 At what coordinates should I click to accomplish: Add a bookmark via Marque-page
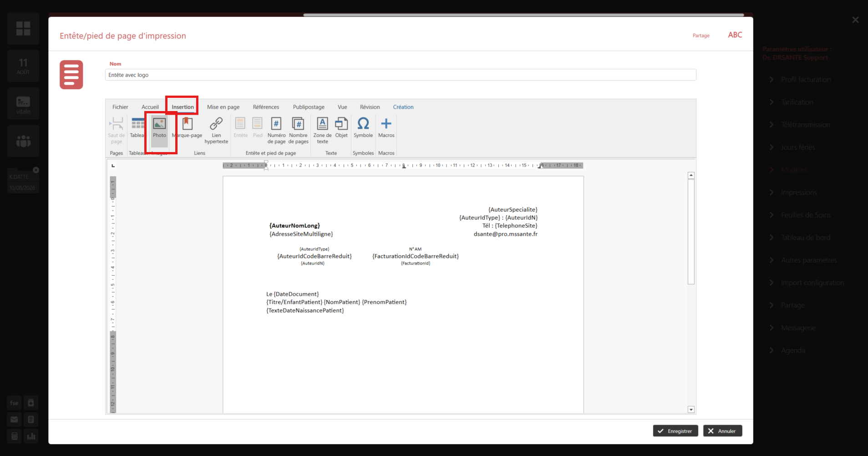187,128
